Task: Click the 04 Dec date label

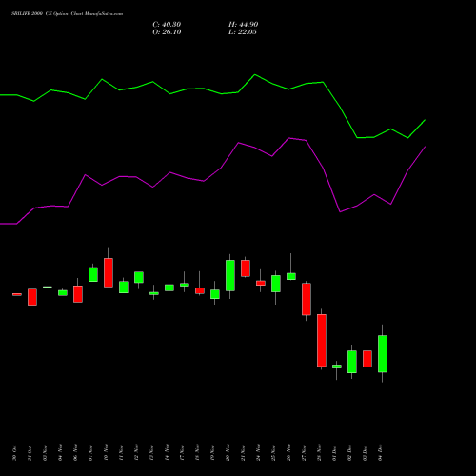Action: [x=380, y=453]
